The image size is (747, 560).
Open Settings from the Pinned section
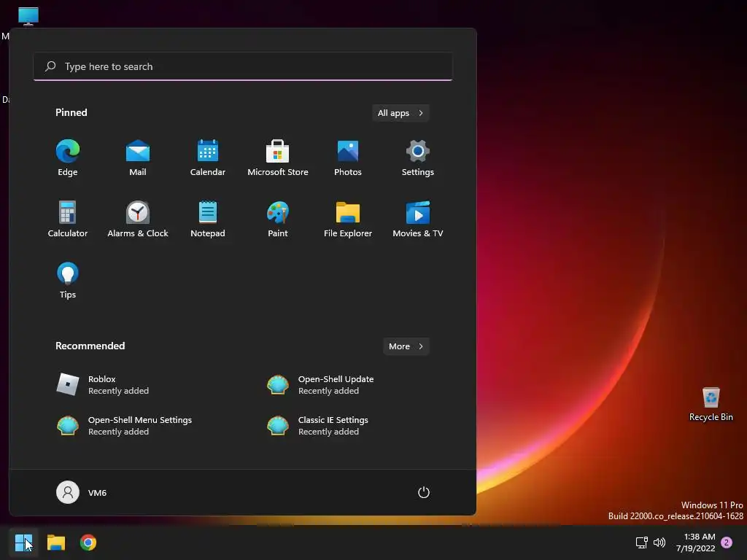click(x=418, y=158)
